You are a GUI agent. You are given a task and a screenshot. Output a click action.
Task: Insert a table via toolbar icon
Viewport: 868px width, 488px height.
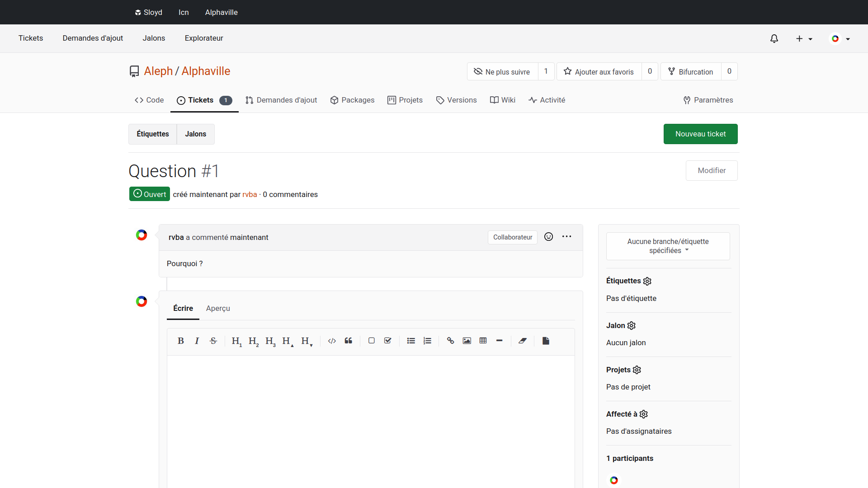coord(483,341)
